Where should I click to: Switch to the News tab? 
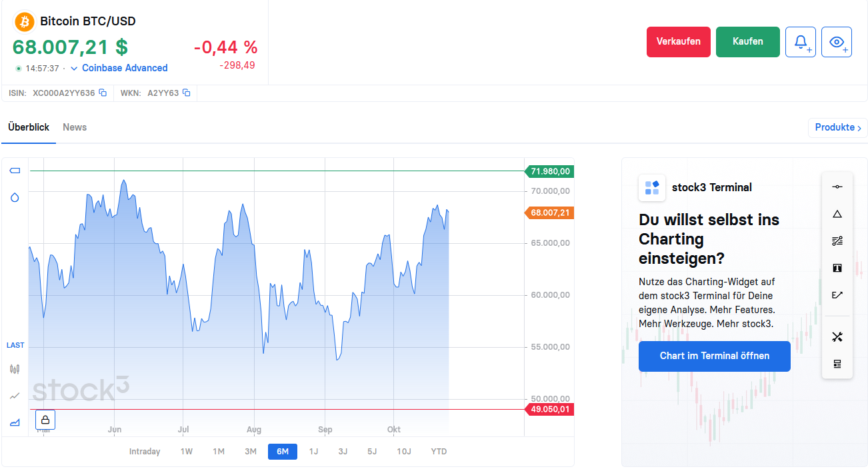point(75,127)
